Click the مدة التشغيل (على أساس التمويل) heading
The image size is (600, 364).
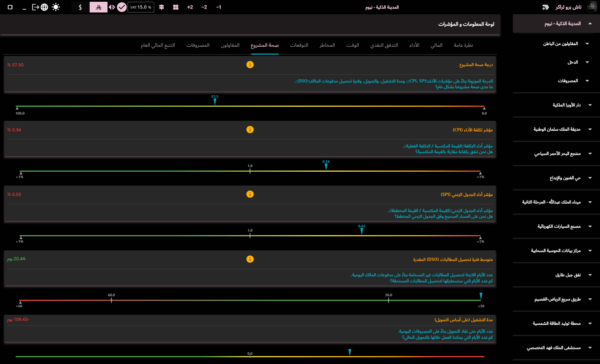(464, 320)
